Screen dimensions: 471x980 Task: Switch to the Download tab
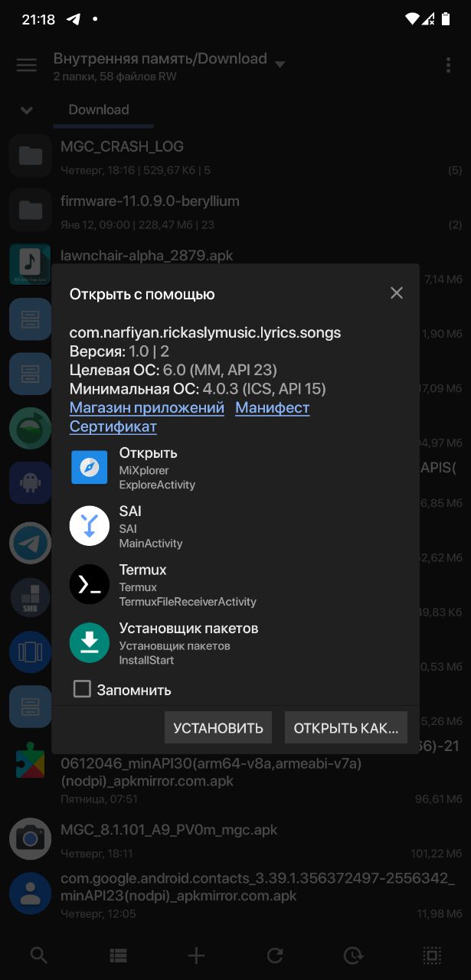(x=99, y=109)
